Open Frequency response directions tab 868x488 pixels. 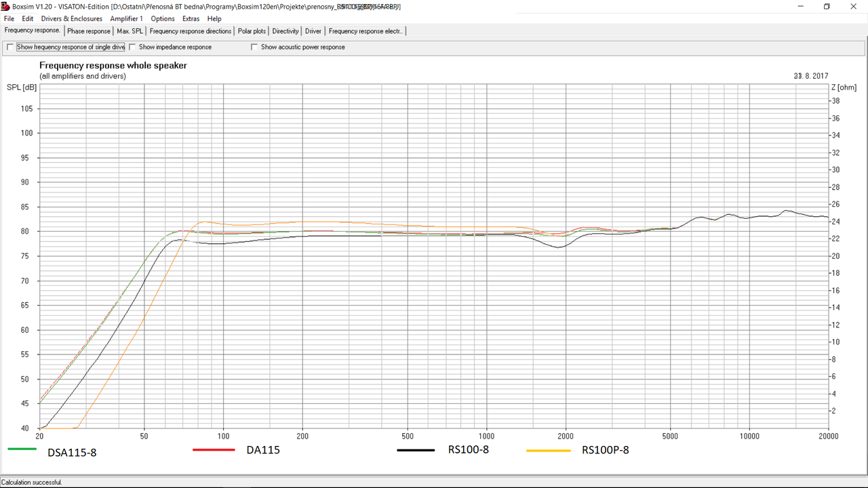click(191, 31)
